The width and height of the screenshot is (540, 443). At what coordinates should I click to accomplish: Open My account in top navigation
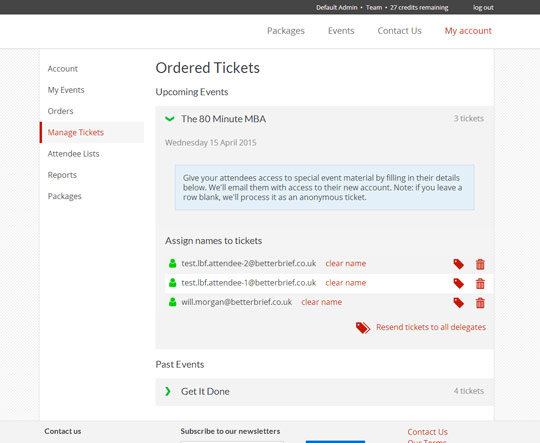(x=468, y=31)
